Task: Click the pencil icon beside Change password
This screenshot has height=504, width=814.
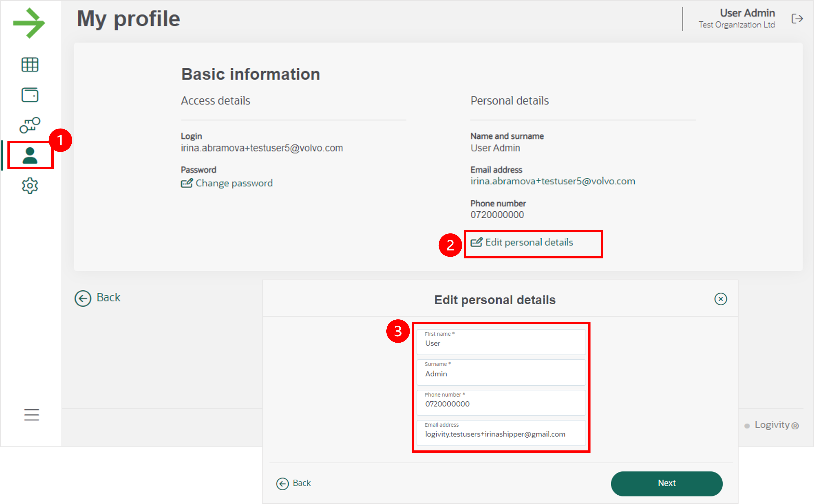Action: point(187,183)
